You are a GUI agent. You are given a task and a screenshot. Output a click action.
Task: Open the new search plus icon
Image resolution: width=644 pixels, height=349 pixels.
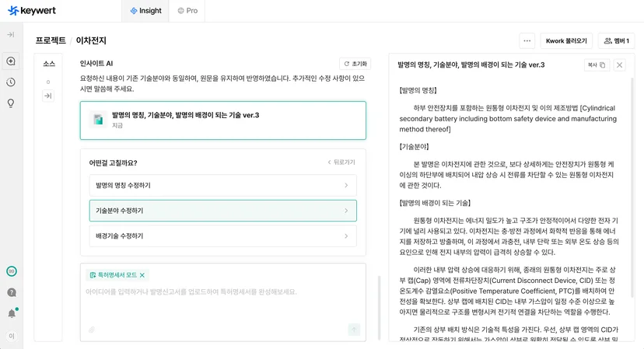click(11, 61)
